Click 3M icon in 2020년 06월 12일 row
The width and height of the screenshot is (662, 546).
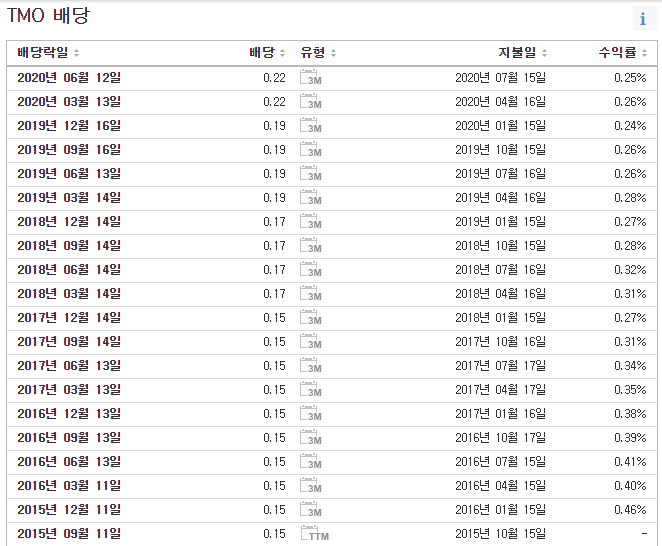(x=311, y=78)
